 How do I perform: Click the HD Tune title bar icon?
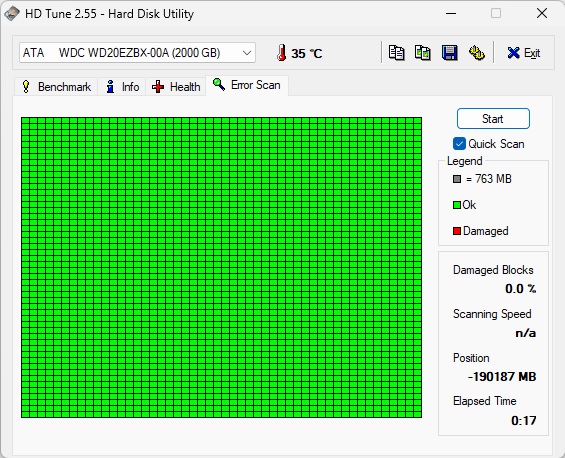(12, 14)
